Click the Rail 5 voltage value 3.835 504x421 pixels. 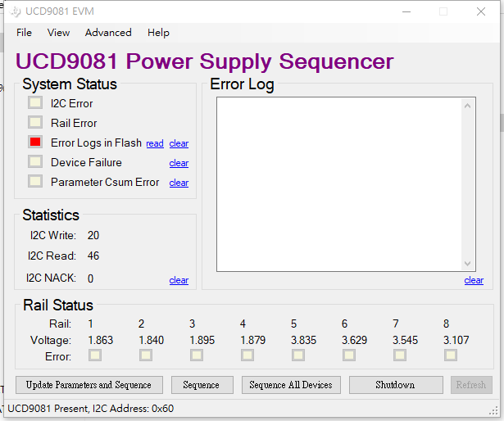click(304, 340)
